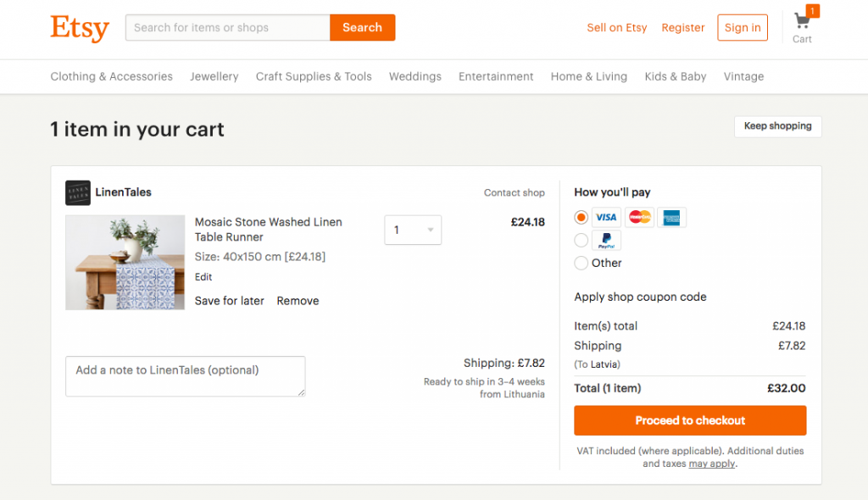The image size is (868, 500).
Task: Click the PayPal logo
Action: click(x=606, y=241)
